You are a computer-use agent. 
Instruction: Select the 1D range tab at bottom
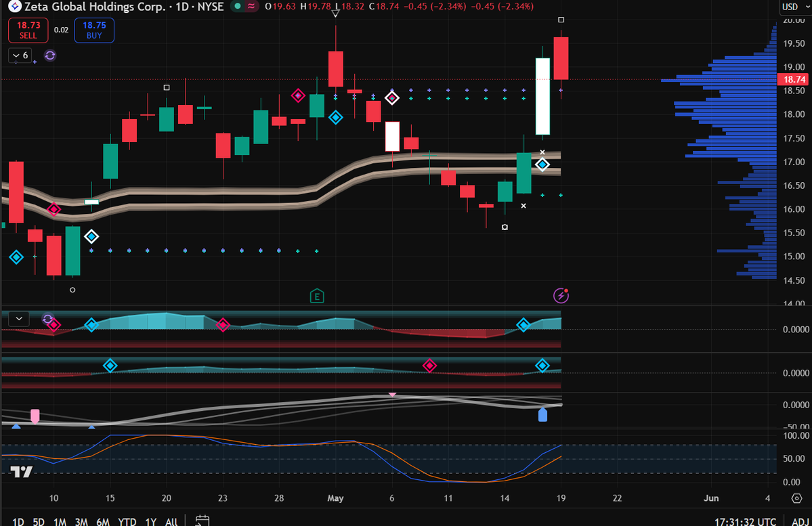click(18, 521)
